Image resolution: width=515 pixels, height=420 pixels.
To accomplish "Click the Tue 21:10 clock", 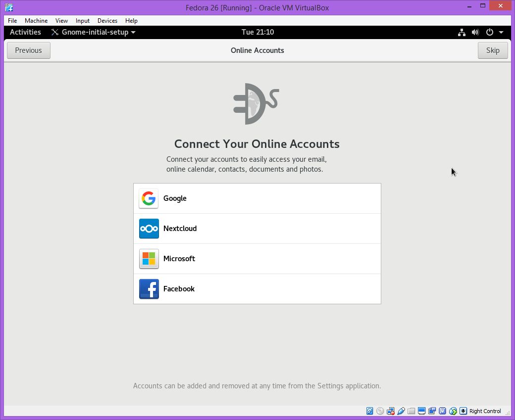I will coord(257,32).
